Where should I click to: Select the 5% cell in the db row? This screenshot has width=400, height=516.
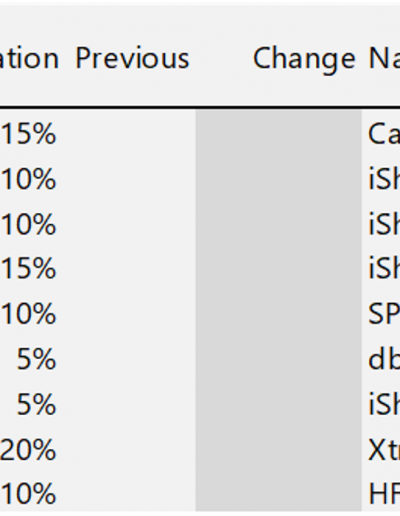[36, 359]
